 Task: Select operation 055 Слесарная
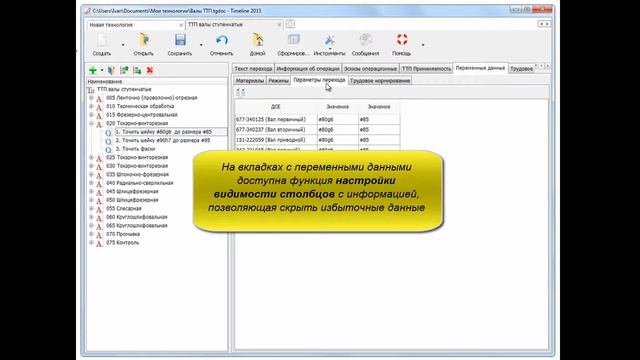click(x=124, y=208)
